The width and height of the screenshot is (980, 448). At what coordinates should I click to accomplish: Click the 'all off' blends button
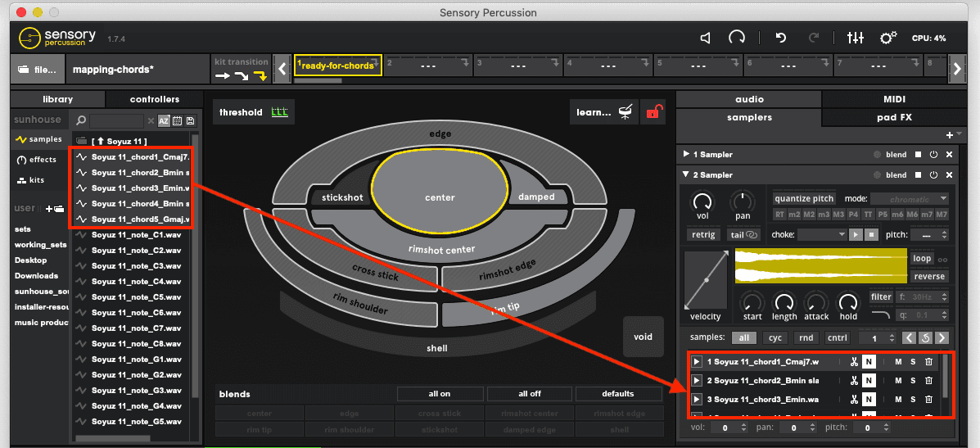point(529,394)
